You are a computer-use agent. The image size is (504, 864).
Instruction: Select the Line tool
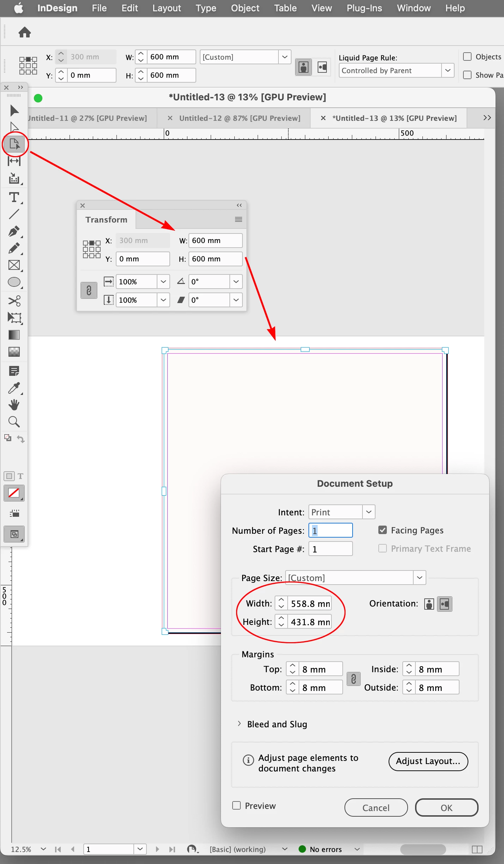point(14,214)
